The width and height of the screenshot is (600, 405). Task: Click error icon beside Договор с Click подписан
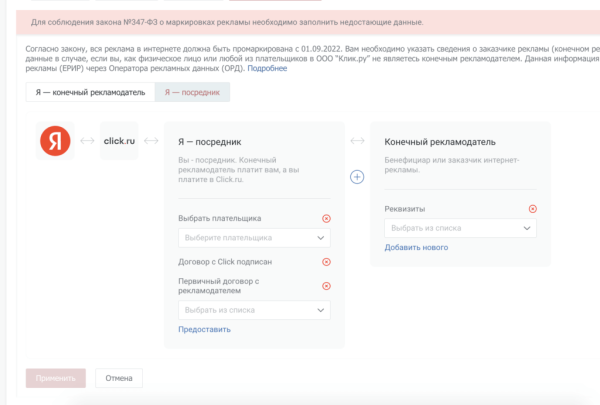[x=326, y=262]
